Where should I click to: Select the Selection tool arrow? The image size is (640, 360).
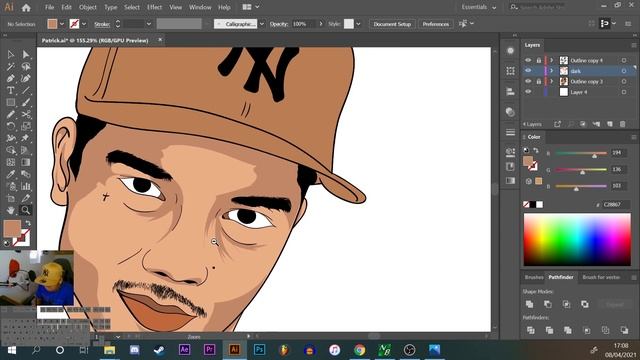click(11, 54)
